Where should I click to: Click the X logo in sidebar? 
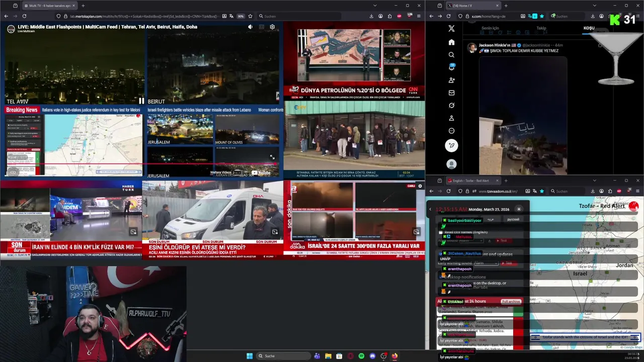(x=451, y=29)
